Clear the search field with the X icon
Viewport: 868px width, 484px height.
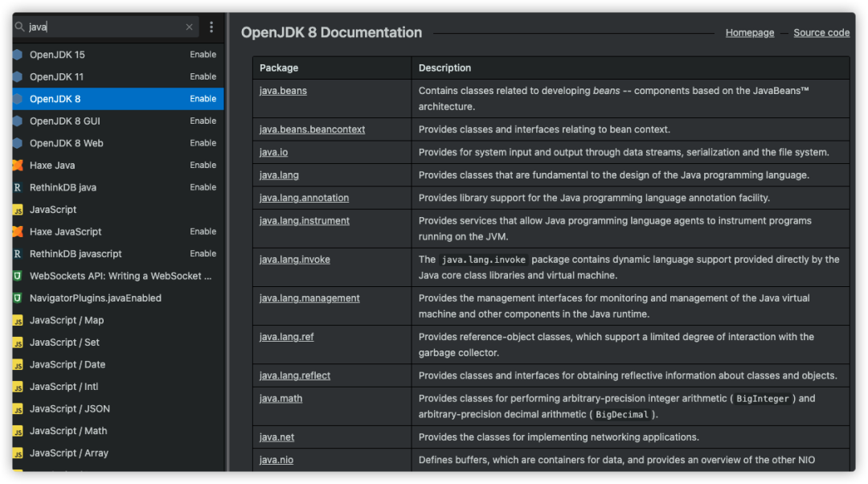click(x=190, y=27)
